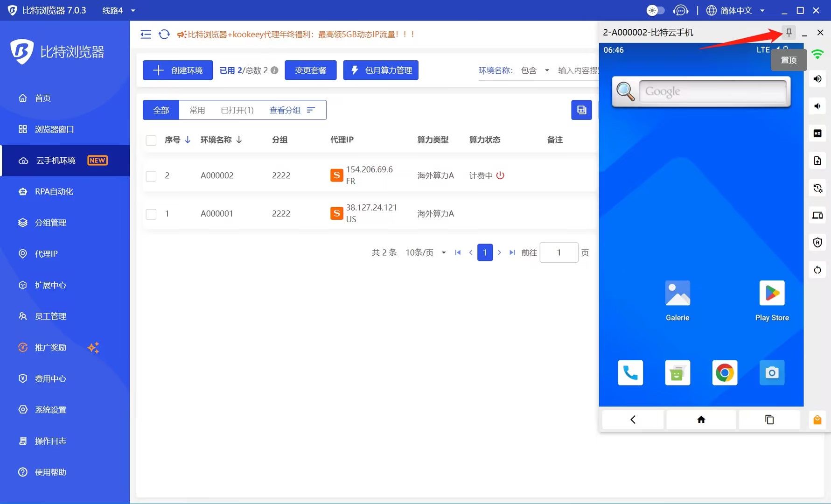Click the 创建环境 button
This screenshot has height=504, width=831.
point(178,70)
